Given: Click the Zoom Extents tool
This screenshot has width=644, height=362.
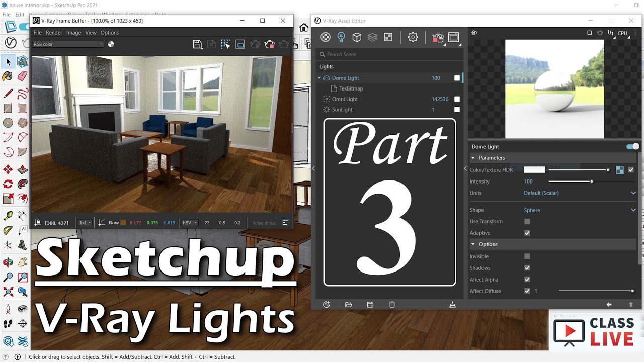Looking at the screenshot, I should tap(8, 292).
